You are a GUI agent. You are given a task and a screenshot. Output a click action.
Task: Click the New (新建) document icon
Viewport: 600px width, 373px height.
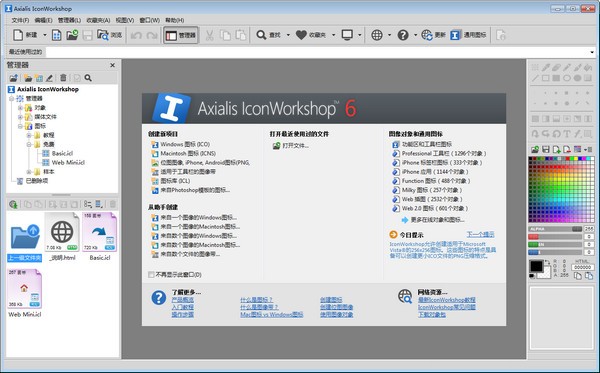[18, 35]
